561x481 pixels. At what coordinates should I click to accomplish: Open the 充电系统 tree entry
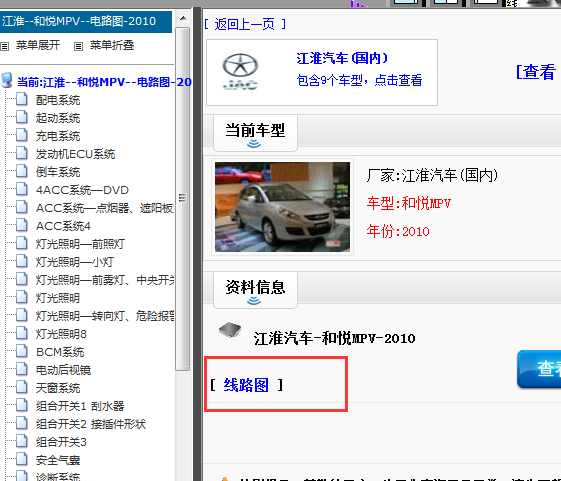pos(58,136)
